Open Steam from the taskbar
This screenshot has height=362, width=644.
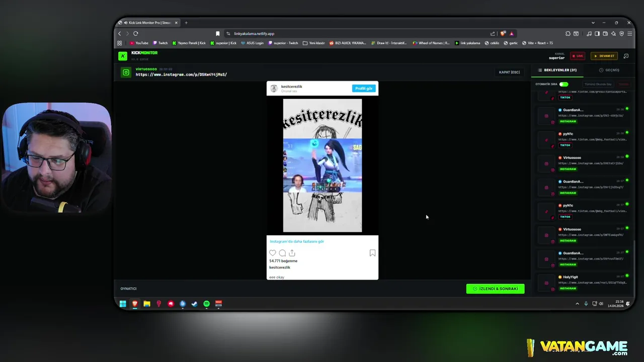click(x=194, y=304)
